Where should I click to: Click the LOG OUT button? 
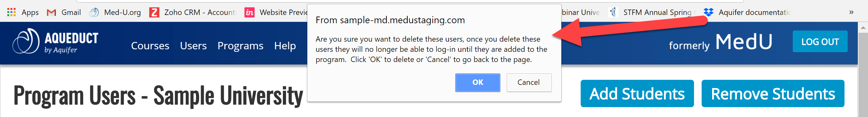tap(820, 41)
